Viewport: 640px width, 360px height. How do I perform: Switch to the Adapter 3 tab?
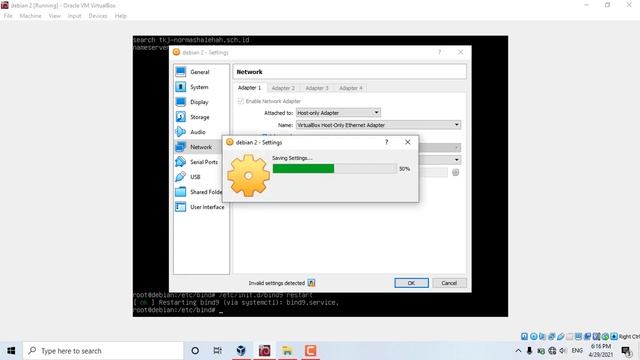coord(317,88)
